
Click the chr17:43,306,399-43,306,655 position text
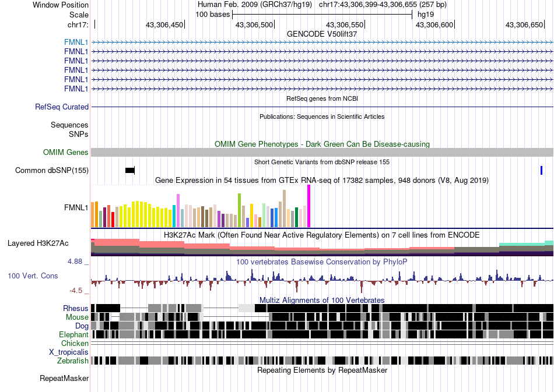tap(383, 5)
